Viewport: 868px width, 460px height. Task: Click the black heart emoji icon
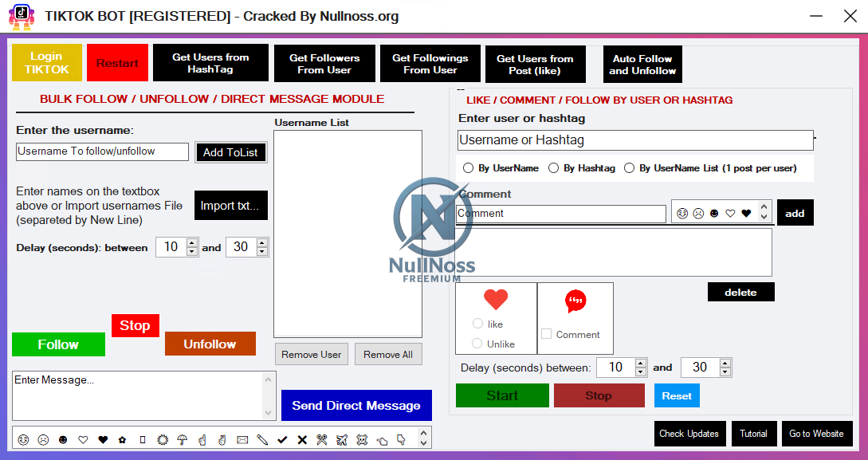[x=104, y=438]
